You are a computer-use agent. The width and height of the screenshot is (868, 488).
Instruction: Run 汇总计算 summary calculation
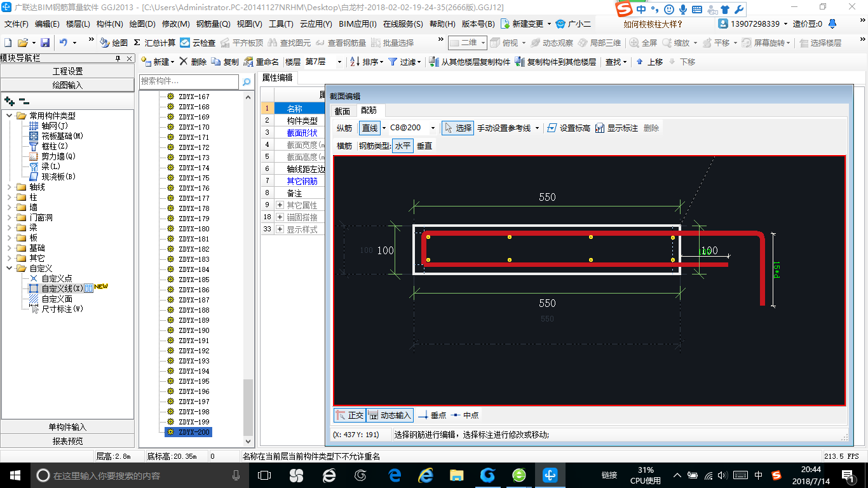(x=154, y=43)
